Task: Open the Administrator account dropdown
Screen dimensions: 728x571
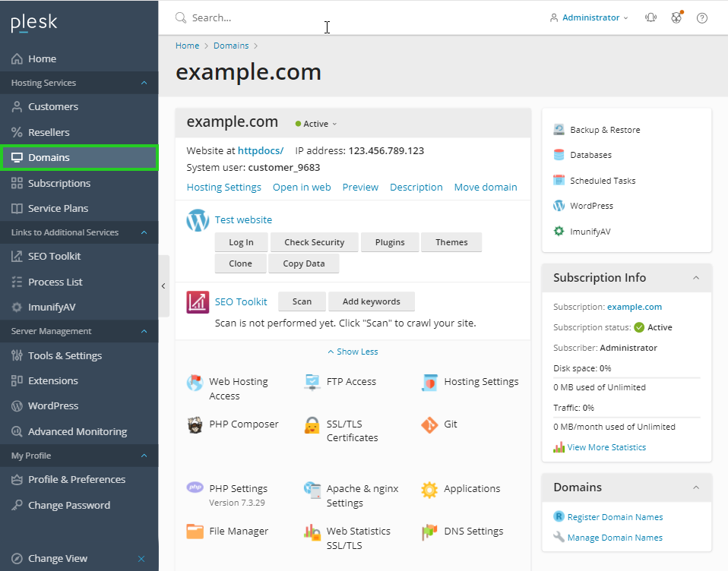Action: click(x=590, y=17)
